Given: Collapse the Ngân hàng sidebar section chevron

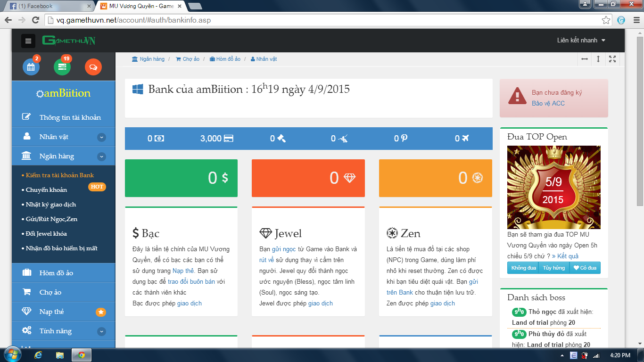Looking at the screenshot, I should [101, 156].
